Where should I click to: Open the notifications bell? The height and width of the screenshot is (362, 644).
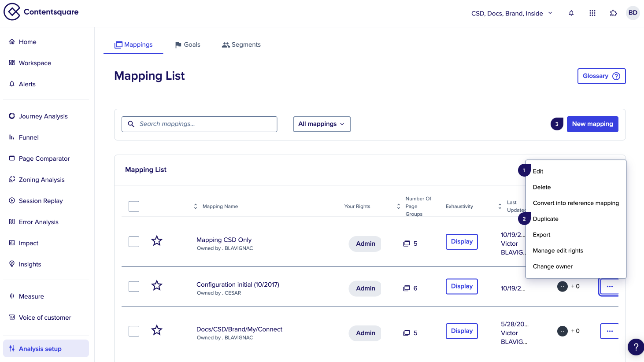[571, 13]
